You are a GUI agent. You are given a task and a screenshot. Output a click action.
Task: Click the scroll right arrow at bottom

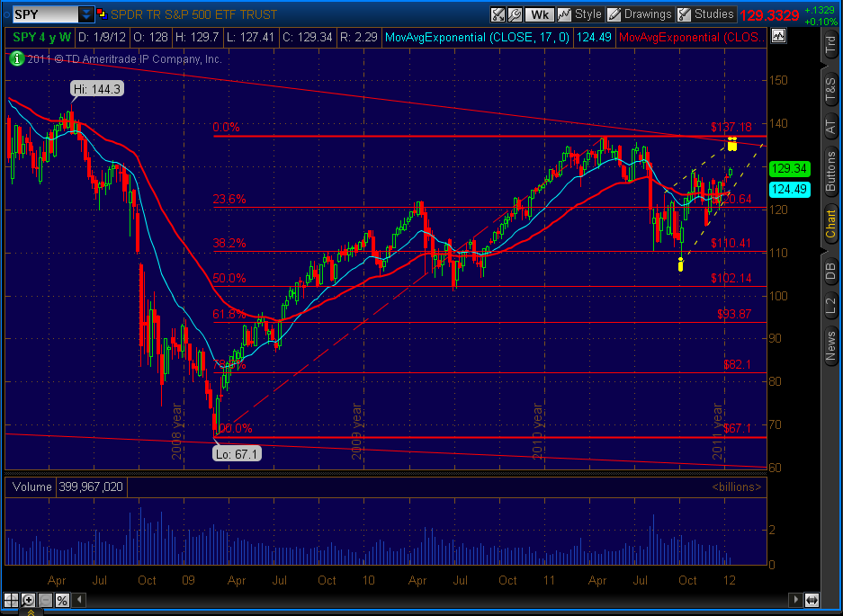(796, 599)
